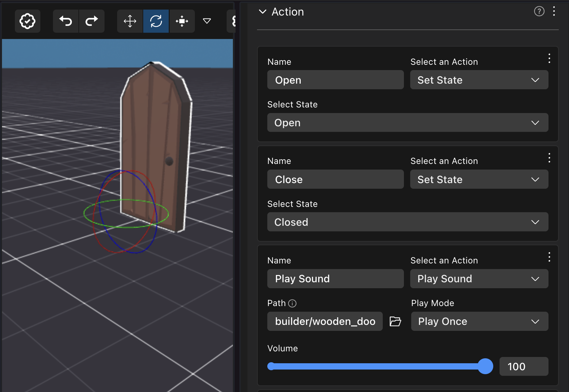Select the scale gizmo tool
569x392 pixels.
coord(182,21)
